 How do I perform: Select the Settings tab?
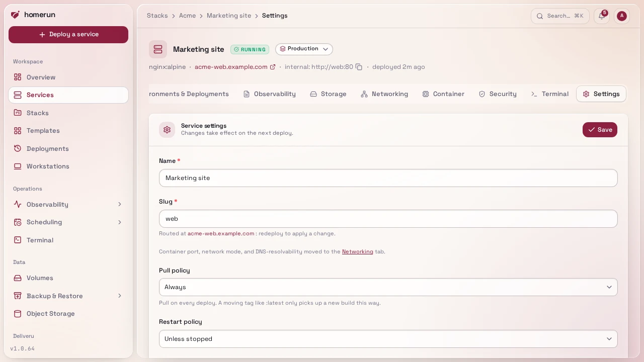601,94
